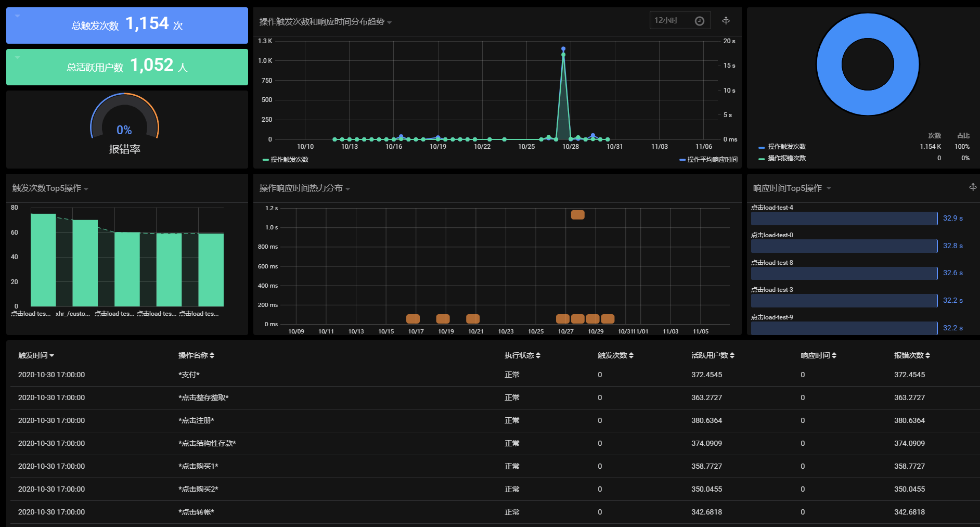Click the move icon on the trend chart panel
This screenshot has width=980, height=527.
726,21
